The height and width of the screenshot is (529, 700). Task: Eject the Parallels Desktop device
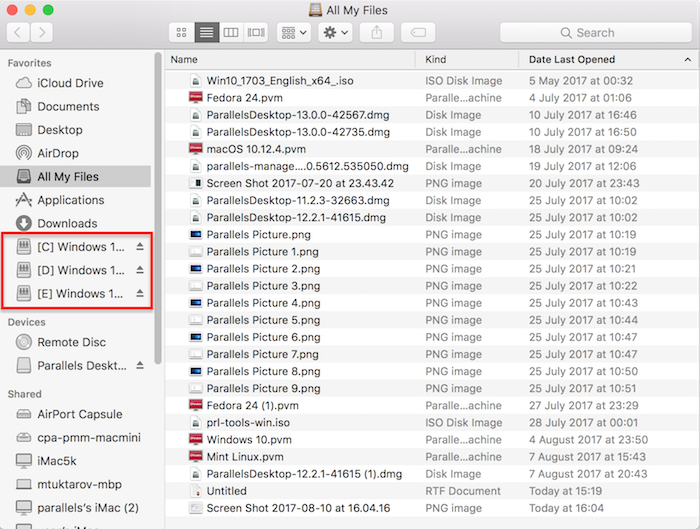point(140,365)
